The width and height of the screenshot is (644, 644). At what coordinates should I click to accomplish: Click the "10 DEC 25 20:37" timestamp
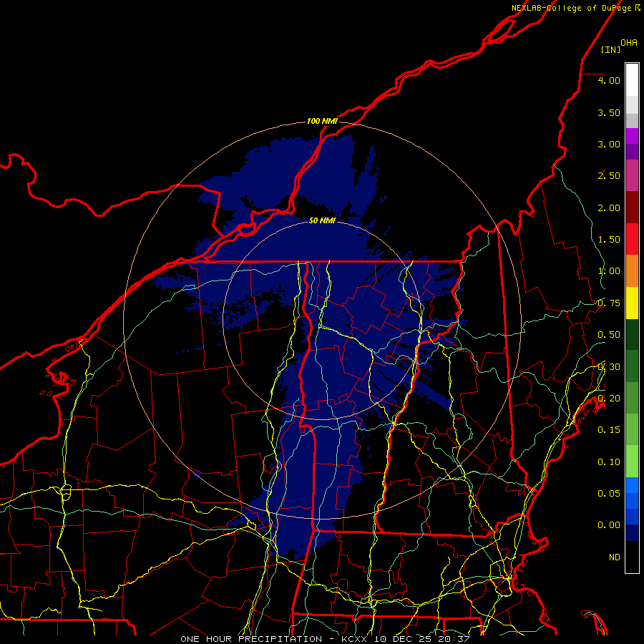(421, 639)
